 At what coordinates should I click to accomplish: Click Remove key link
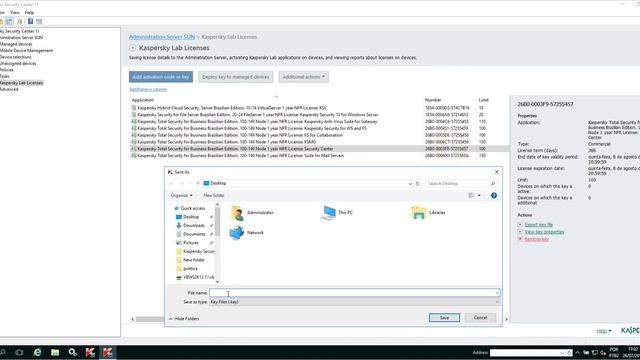click(536, 239)
